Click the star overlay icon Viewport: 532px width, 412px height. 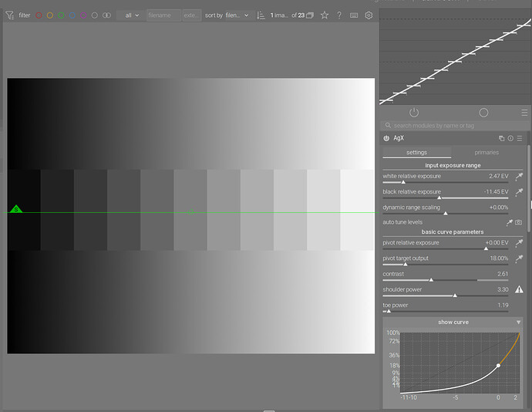coord(325,15)
